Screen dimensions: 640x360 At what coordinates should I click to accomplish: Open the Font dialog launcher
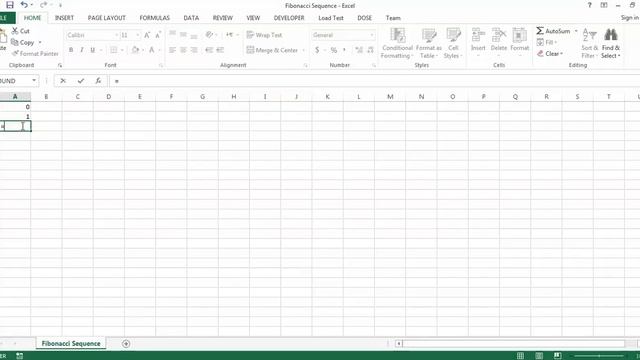(x=161, y=65)
